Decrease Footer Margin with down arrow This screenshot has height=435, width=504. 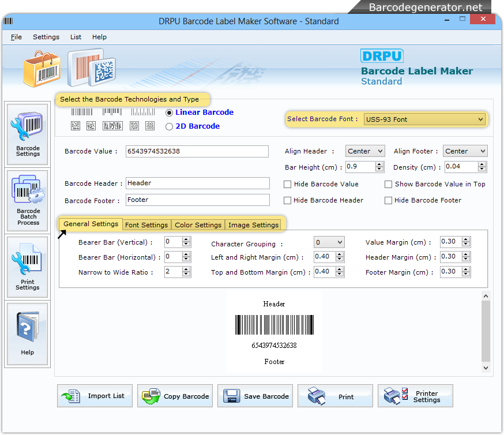coord(466,275)
